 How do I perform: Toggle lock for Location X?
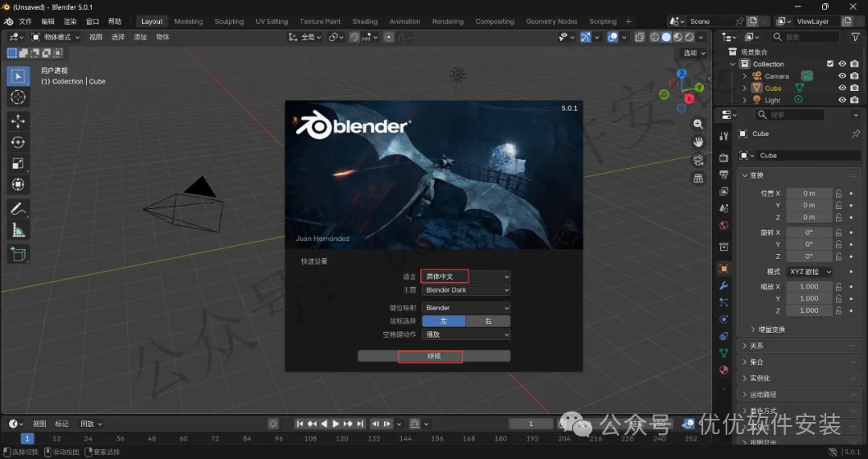tap(838, 193)
